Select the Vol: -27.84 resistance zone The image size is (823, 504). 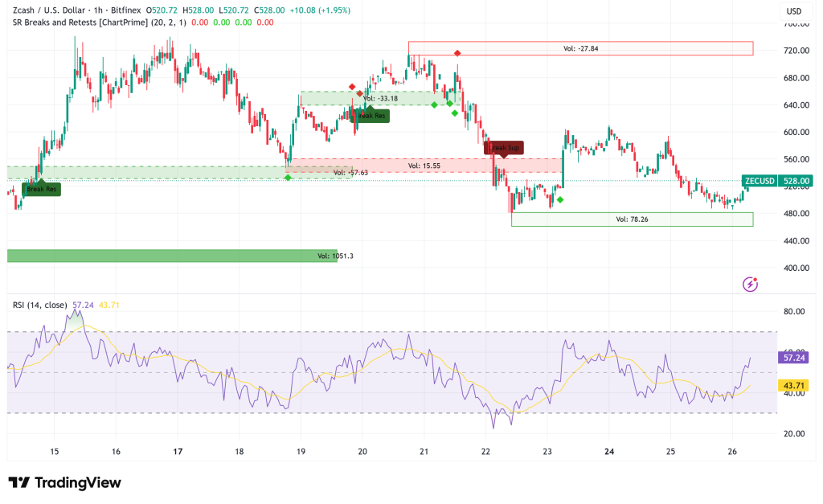(580, 48)
